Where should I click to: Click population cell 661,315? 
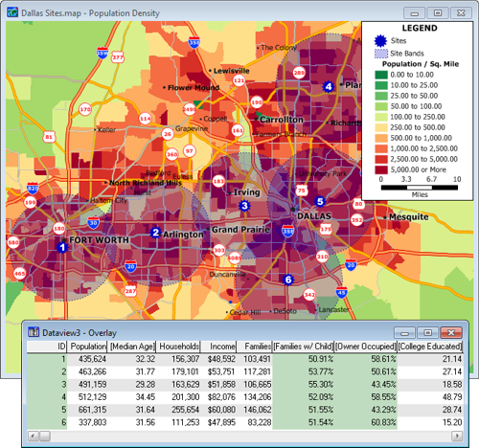click(87, 410)
